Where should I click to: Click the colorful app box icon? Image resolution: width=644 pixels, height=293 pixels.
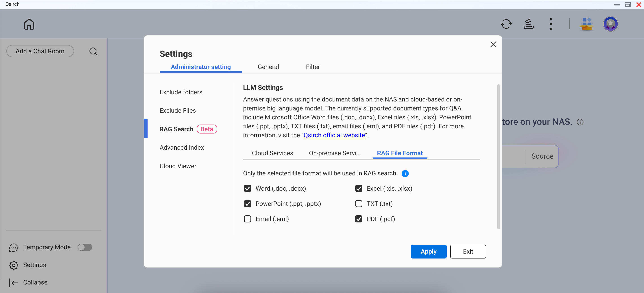(587, 24)
